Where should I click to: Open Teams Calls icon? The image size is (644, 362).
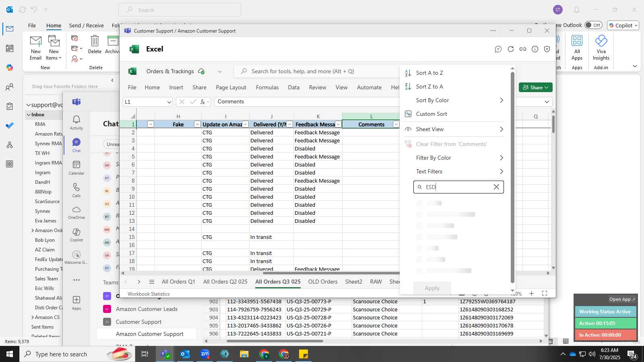pyautogui.click(x=76, y=190)
